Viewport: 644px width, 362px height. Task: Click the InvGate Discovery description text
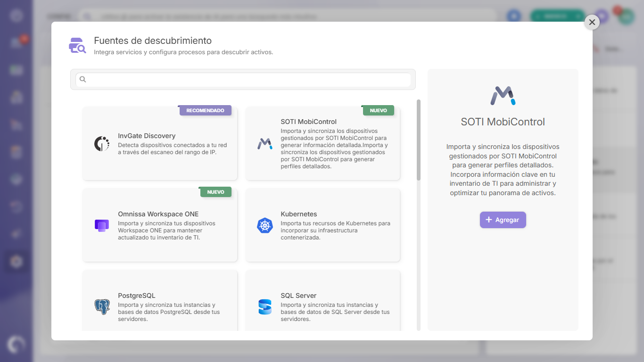click(x=173, y=149)
